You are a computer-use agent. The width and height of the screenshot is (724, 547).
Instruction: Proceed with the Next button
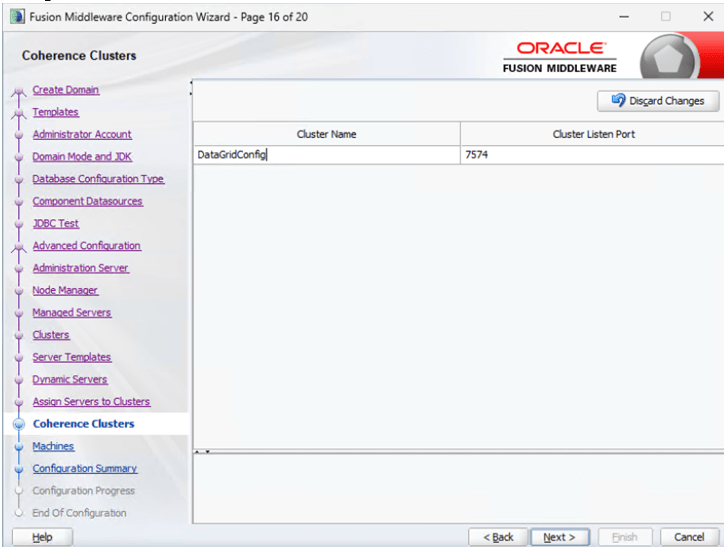pyautogui.click(x=560, y=537)
